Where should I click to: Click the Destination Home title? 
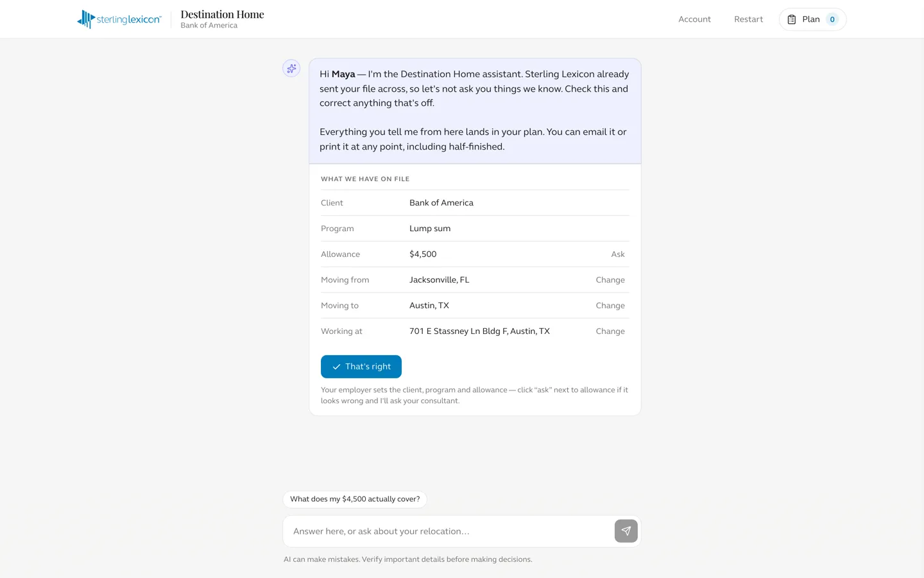point(222,14)
